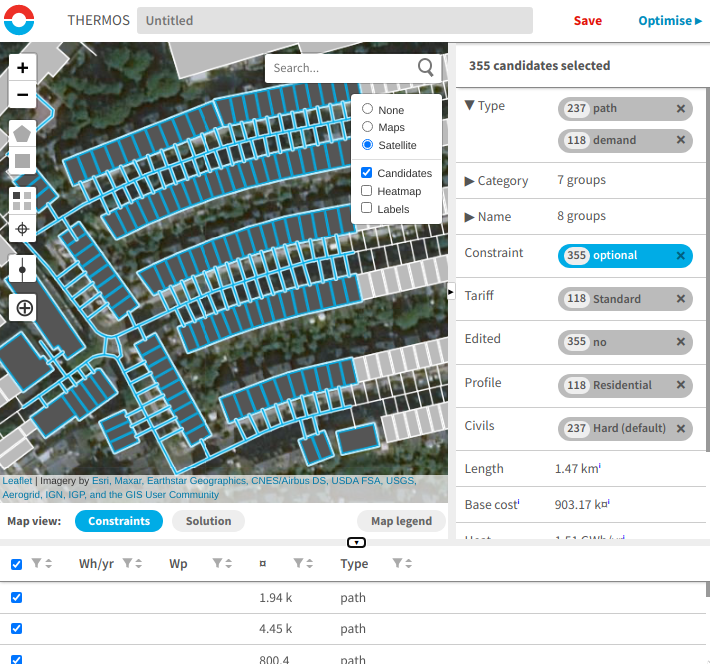
Task: Click the first column filter icon
Action: (36, 563)
